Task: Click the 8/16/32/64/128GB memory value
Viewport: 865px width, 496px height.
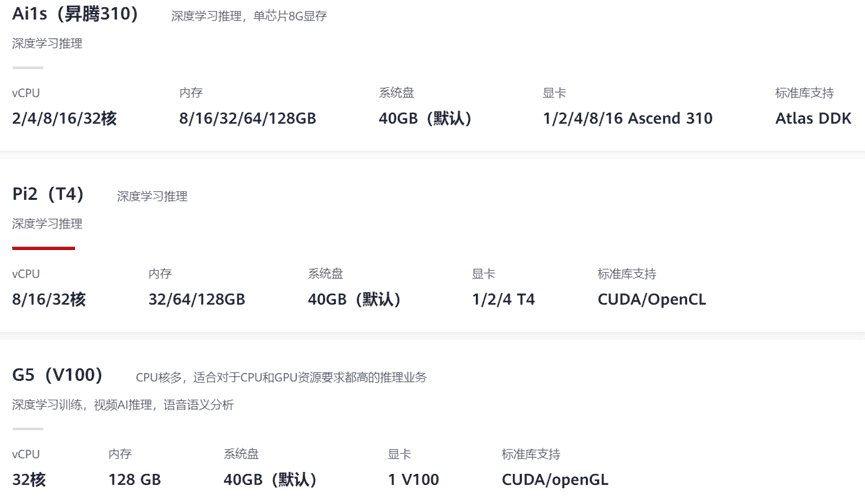Action: pos(247,118)
